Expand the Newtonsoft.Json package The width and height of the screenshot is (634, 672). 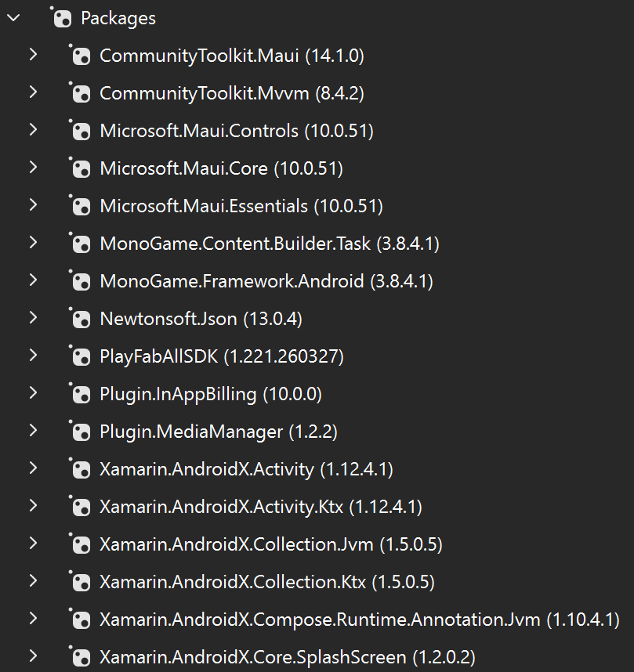pyautogui.click(x=34, y=319)
